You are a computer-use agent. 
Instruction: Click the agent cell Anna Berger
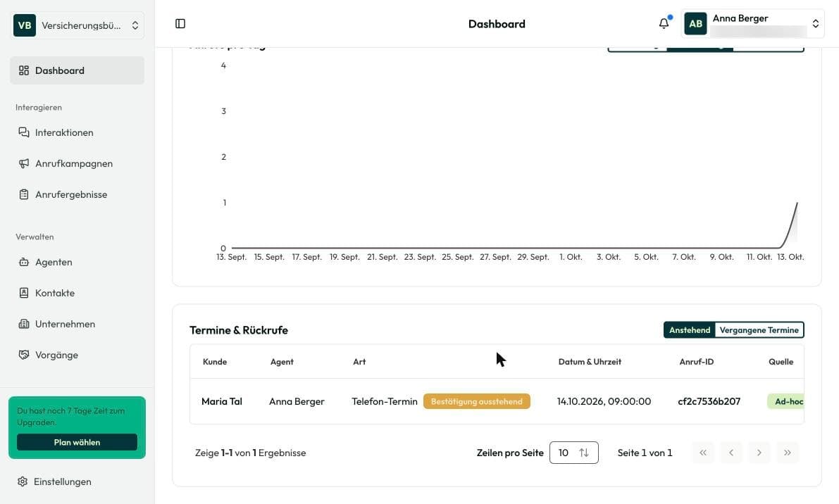297,401
